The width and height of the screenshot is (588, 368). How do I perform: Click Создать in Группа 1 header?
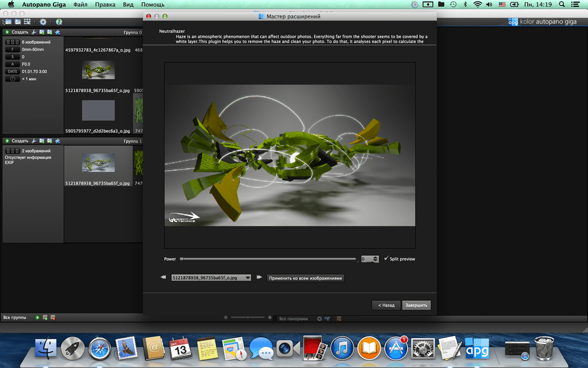(20, 141)
